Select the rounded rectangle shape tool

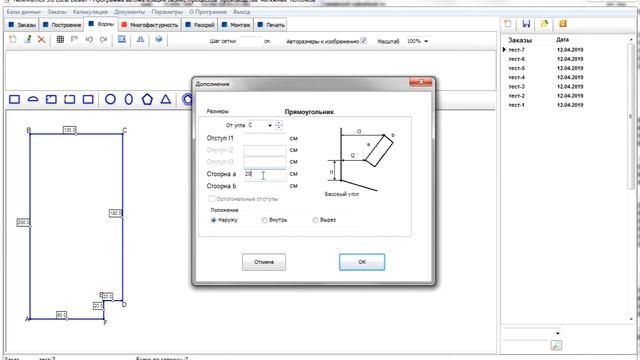[88, 99]
